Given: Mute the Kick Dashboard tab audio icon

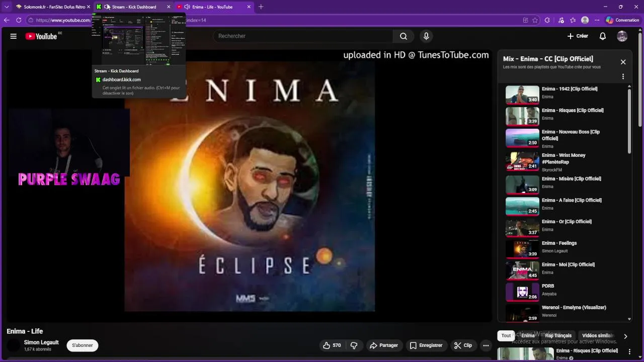Looking at the screenshot, I should coord(107,7).
